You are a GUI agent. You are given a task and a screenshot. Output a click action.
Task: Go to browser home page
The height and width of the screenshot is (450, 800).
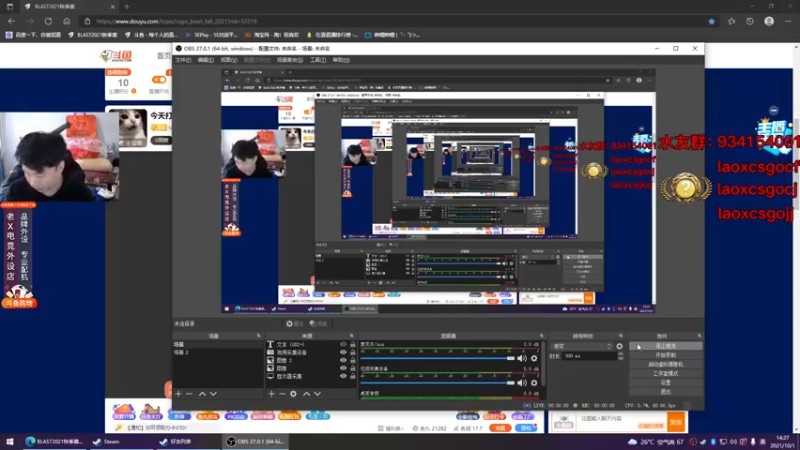(66, 21)
